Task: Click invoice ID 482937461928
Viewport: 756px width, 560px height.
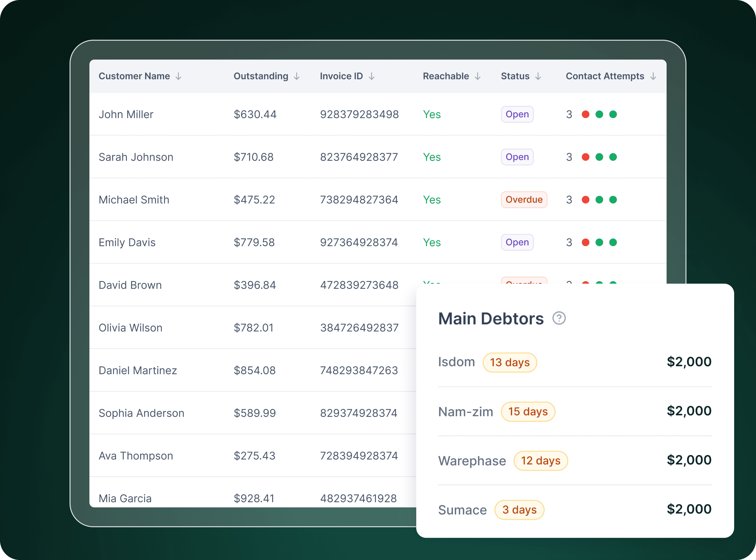Action: (x=358, y=499)
